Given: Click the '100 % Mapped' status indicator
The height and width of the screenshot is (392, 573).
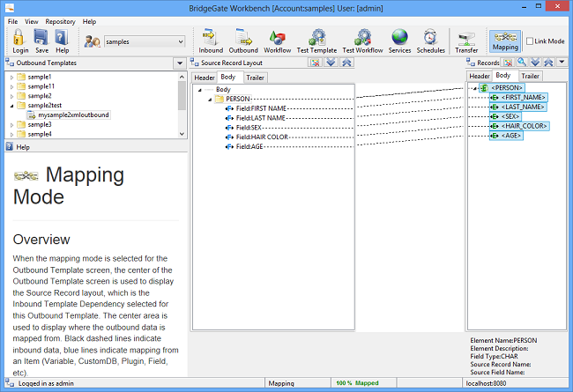Looking at the screenshot, I should click(357, 383).
